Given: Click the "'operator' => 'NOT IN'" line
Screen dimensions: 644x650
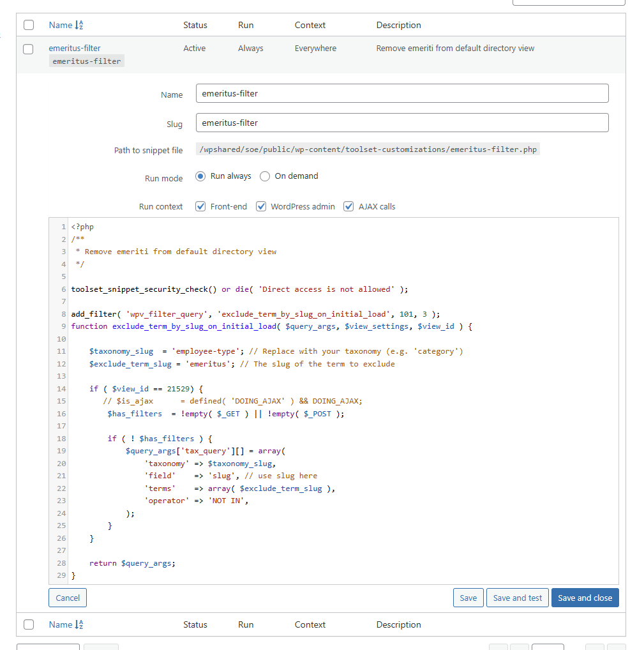Looking at the screenshot, I should pyautogui.click(x=197, y=501).
